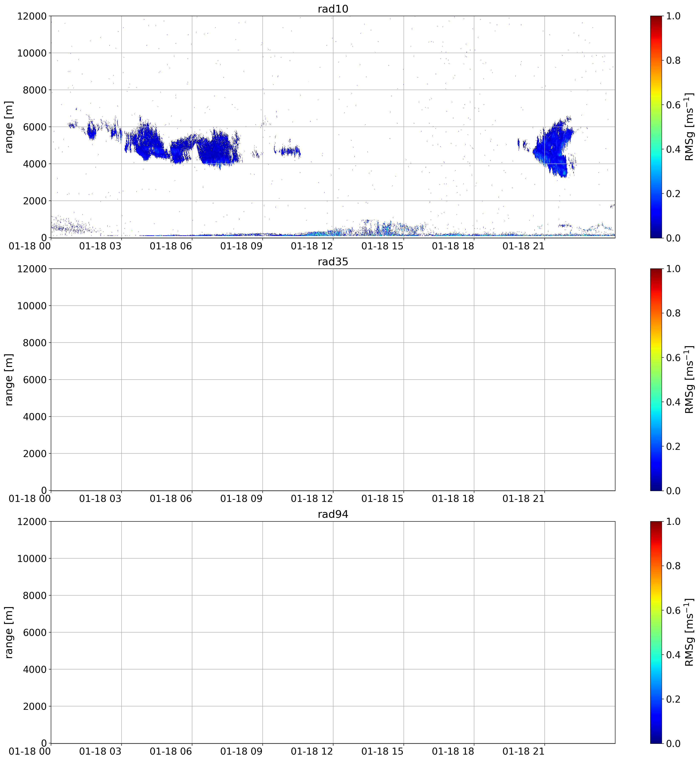
Task: Click the 0.2 tick on rad94 colorbar
Action: pyautogui.click(x=673, y=699)
